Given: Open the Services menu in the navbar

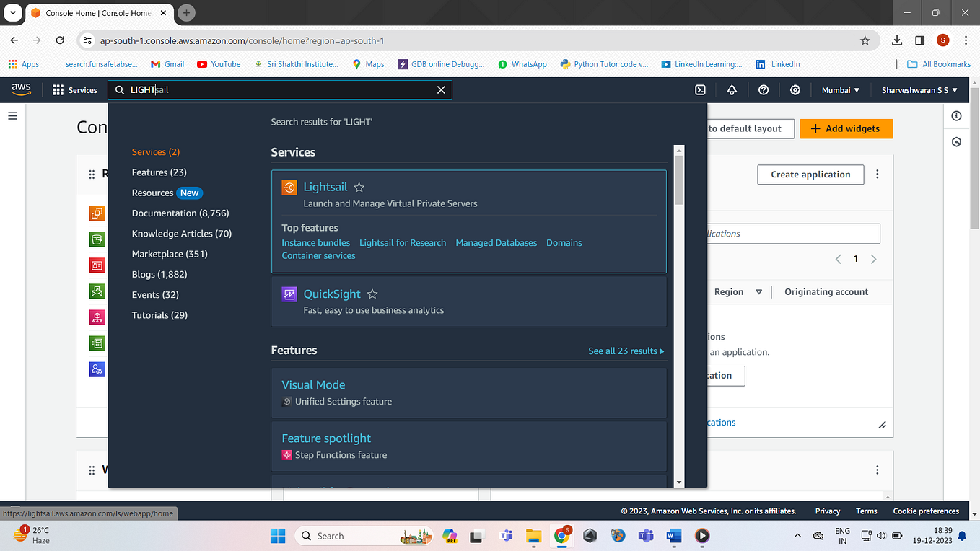Looking at the screenshot, I should point(75,89).
